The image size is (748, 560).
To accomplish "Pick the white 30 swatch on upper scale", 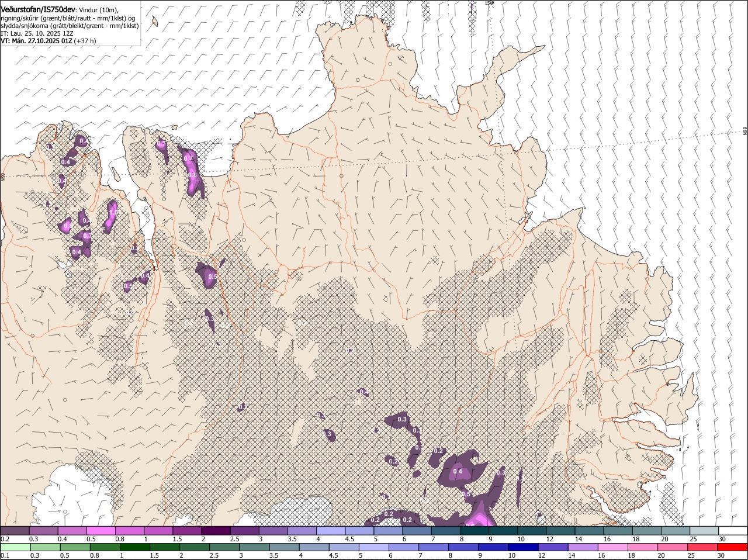I will 733,530.
